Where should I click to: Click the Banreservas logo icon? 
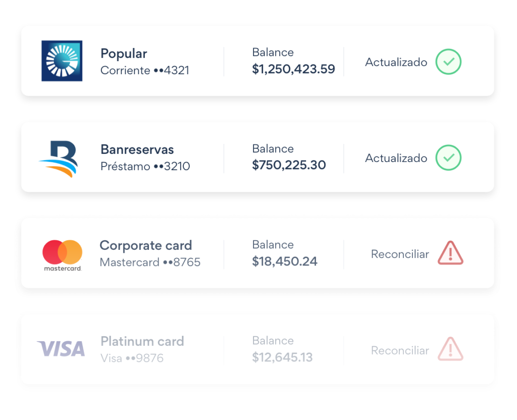(x=59, y=159)
